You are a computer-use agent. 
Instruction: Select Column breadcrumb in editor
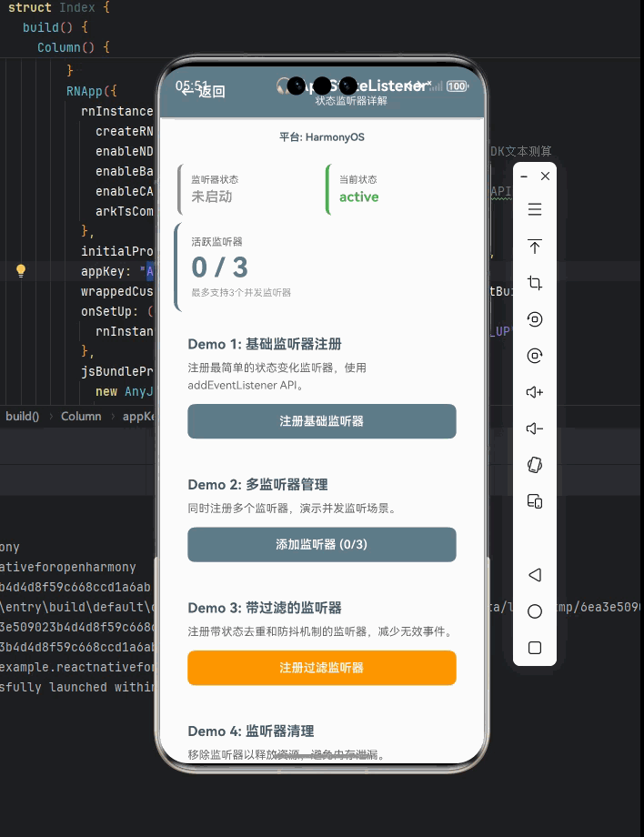point(81,417)
